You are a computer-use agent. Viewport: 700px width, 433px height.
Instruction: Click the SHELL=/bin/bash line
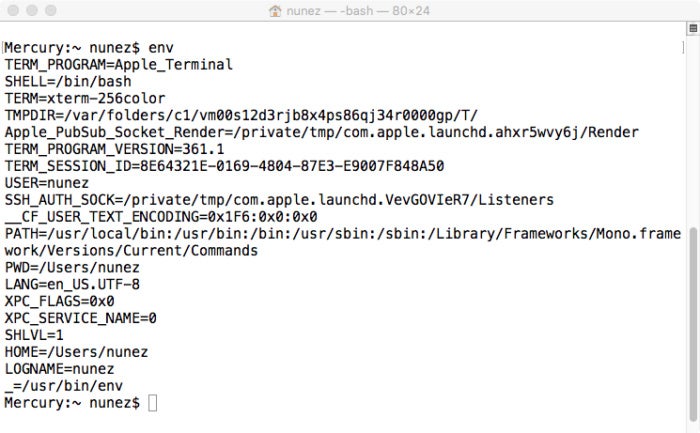pyautogui.click(x=68, y=82)
